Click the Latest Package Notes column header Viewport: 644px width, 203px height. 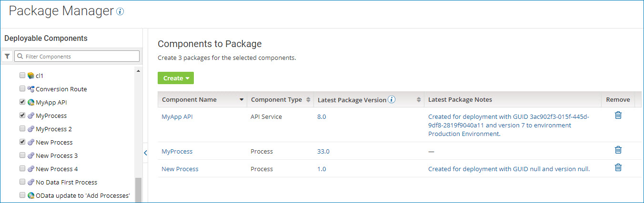[x=460, y=99]
